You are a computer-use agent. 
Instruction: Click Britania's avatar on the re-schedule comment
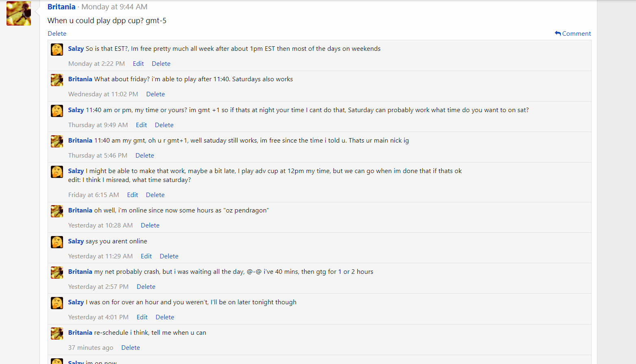(x=57, y=334)
